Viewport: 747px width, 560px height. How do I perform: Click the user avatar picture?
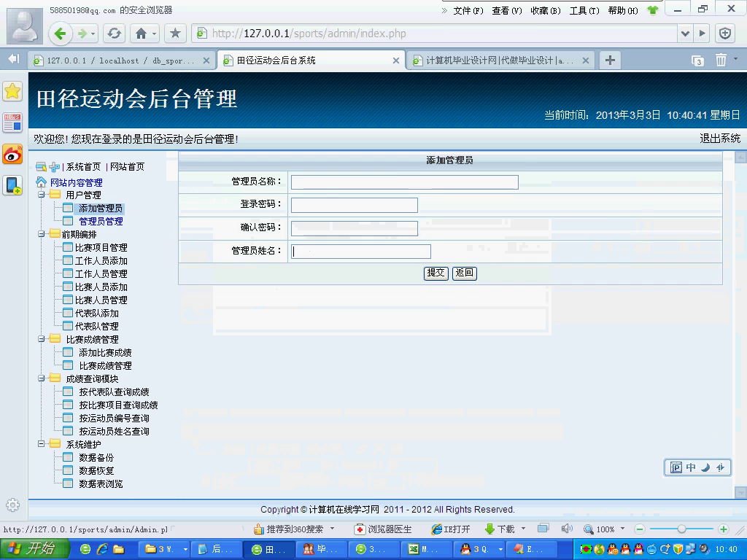(25, 27)
